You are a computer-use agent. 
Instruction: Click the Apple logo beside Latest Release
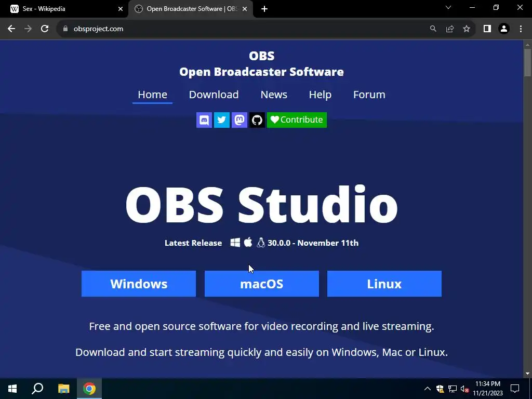point(248,242)
